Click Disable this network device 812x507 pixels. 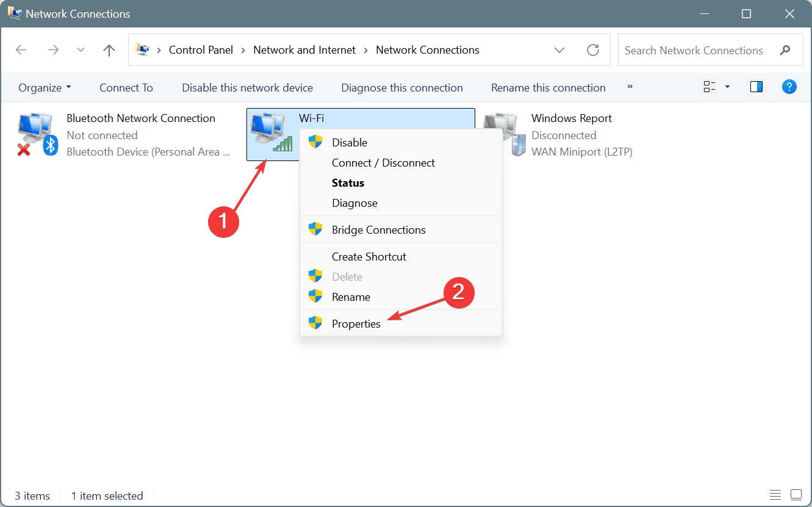247,87
